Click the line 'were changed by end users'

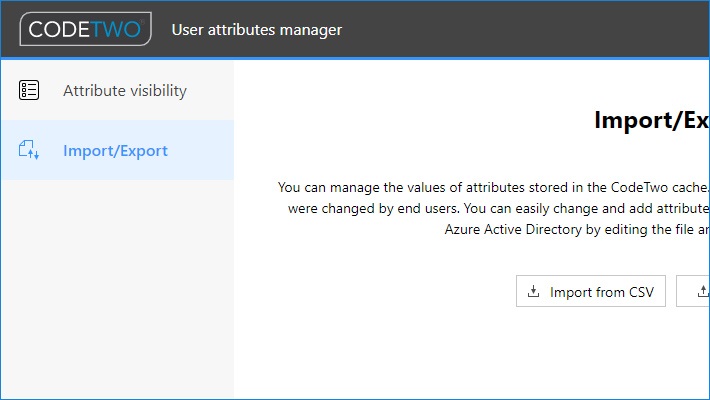coord(498,208)
